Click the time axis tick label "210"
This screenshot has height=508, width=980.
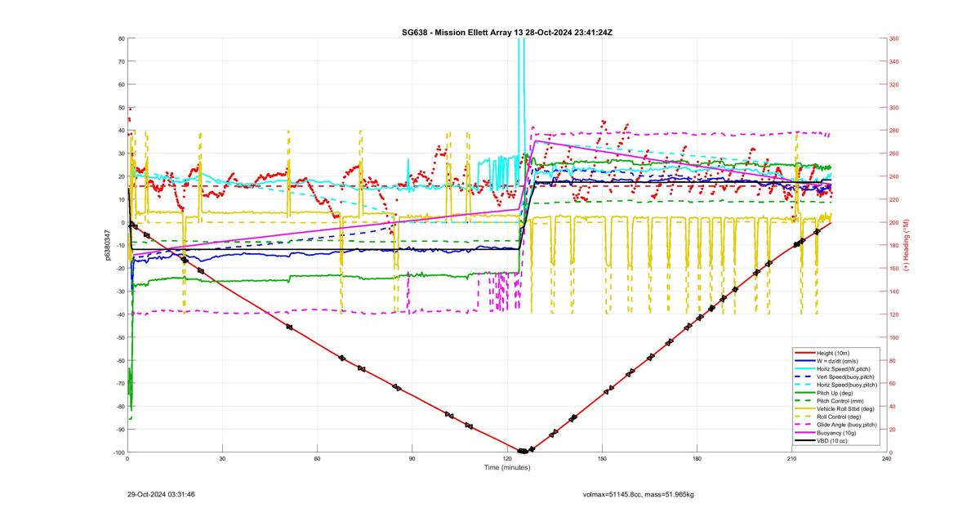(x=791, y=459)
